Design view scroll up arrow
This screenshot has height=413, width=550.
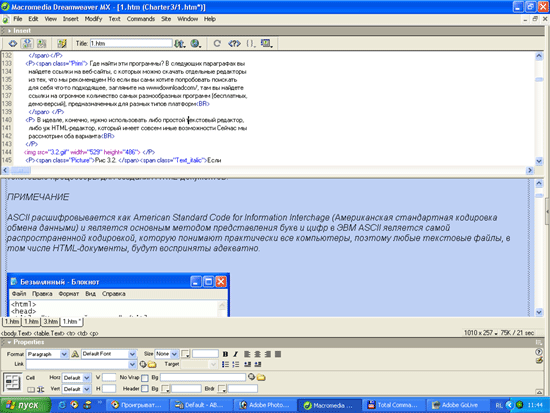point(539,184)
